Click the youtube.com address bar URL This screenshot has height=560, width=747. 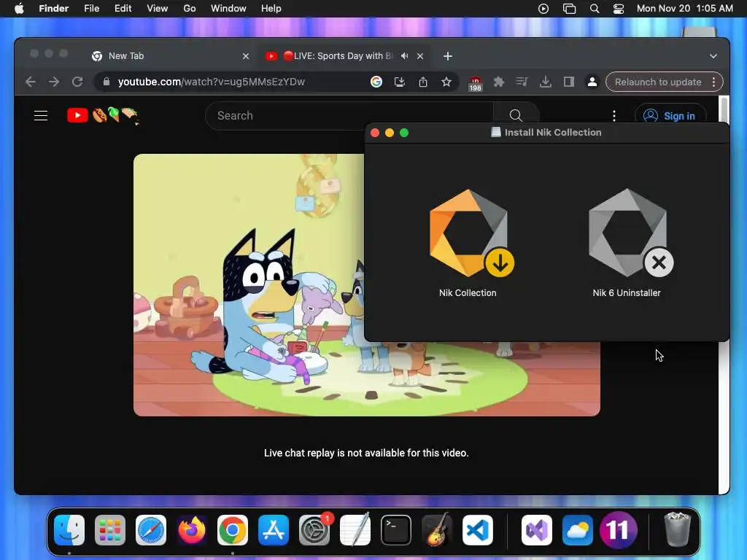pos(211,82)
